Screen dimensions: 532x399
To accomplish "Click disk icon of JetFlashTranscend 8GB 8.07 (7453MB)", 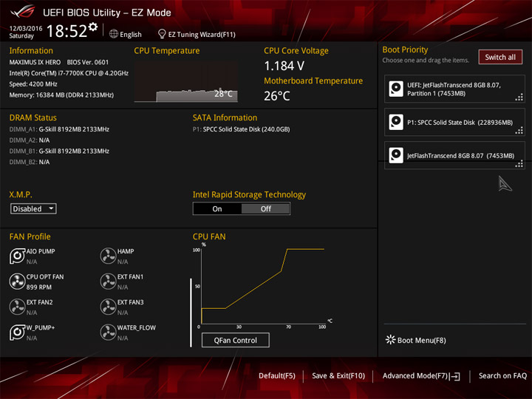I will coord(396,155).
